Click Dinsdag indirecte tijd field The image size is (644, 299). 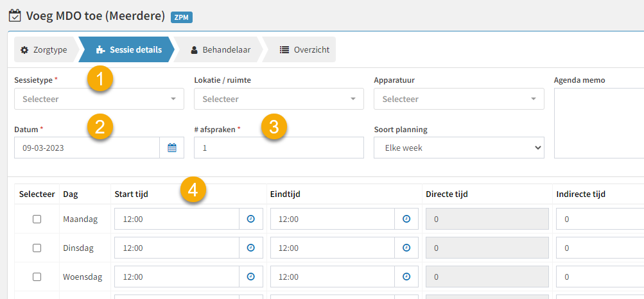click(x=600, y=248)
